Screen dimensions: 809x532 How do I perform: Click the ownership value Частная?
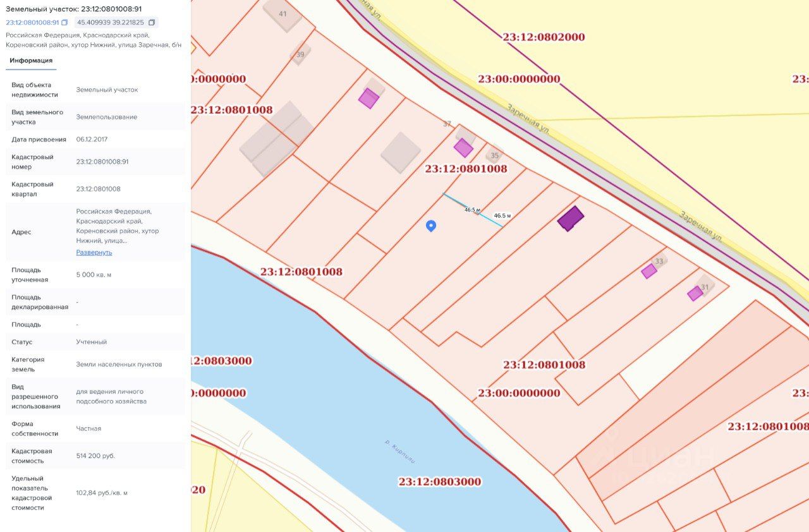(88, 428)
